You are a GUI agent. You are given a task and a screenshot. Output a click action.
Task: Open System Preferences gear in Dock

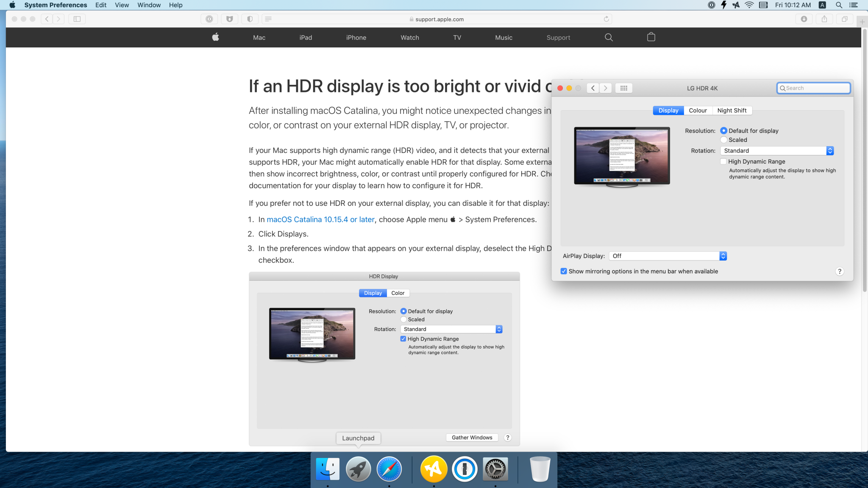click(x=495, y=469)
